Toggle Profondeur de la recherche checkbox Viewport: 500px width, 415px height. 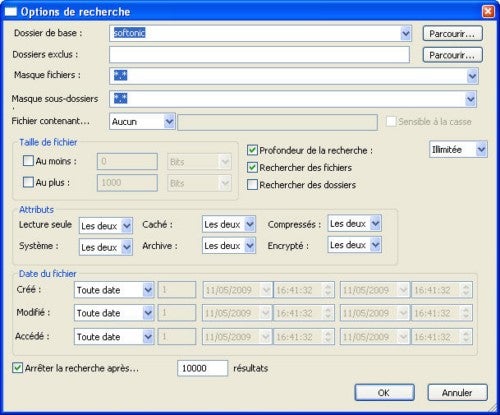[x=252, y=150]
